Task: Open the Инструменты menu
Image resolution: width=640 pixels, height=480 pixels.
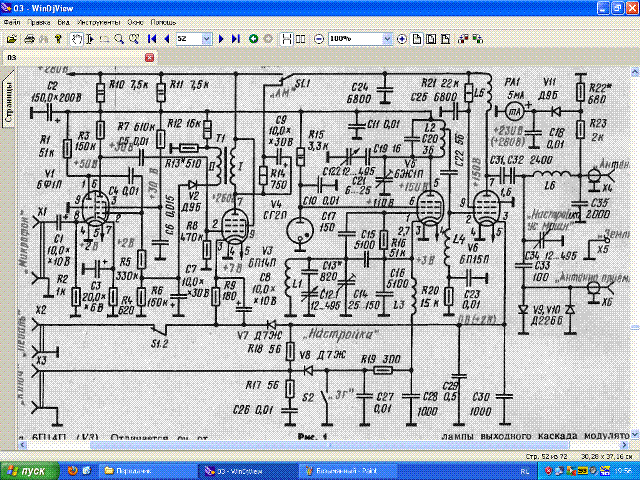Action: click(98, 22)
